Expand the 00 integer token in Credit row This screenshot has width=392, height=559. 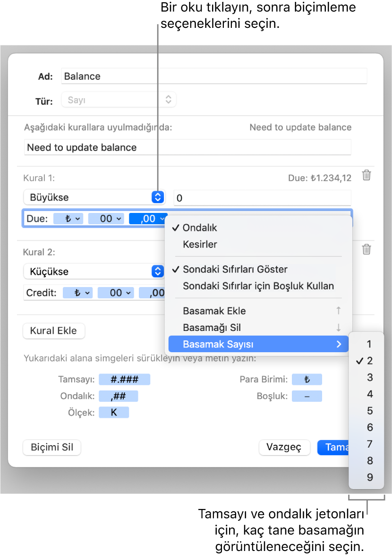click(116, 293)
